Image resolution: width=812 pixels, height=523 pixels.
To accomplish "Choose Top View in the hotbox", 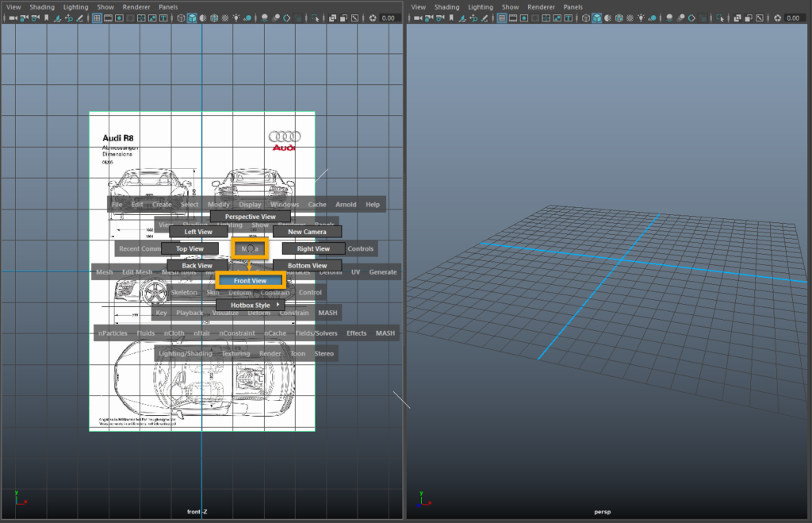I will coord(190,248).
